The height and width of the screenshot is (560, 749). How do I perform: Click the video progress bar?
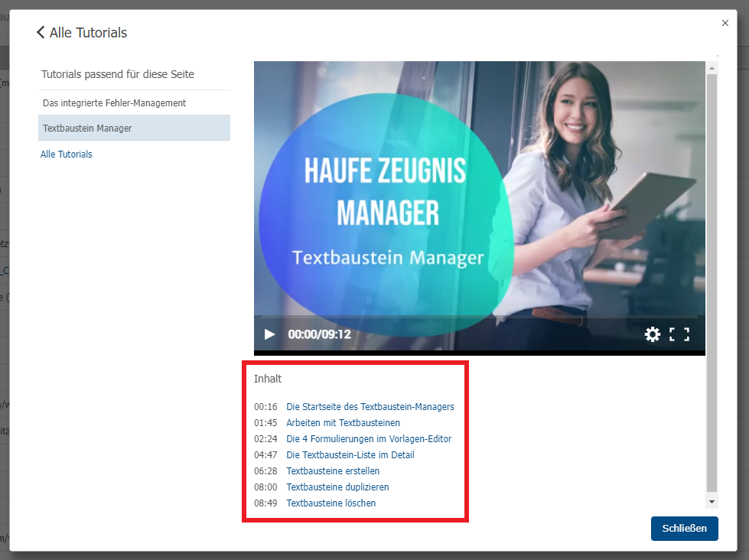point(480,317)
